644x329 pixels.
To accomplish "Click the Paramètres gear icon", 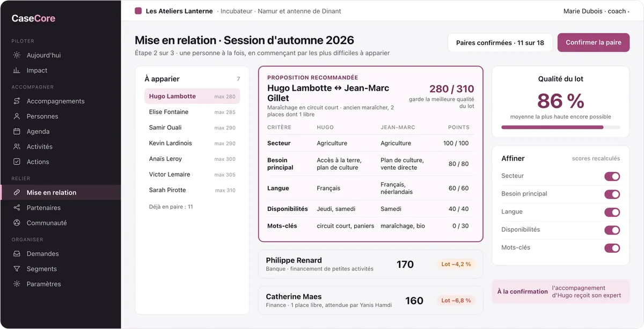I will (17, 284).
